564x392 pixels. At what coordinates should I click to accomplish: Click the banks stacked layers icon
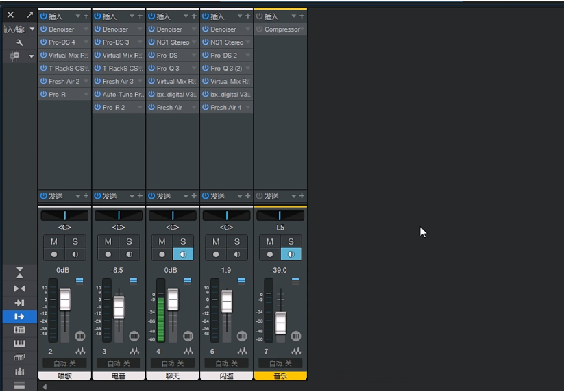(20, 357)
